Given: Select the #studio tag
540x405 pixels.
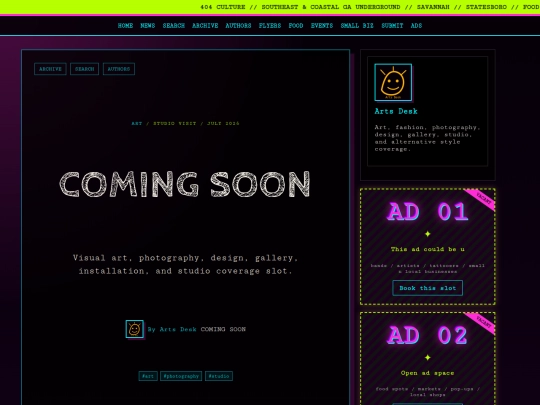Looking at the screenshot, I should click(x=219, y=376).
